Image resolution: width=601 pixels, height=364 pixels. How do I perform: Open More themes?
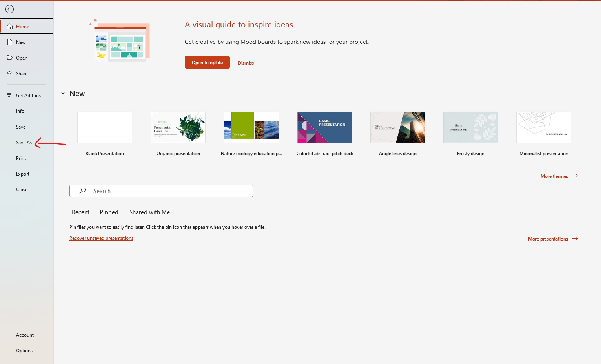554,176
